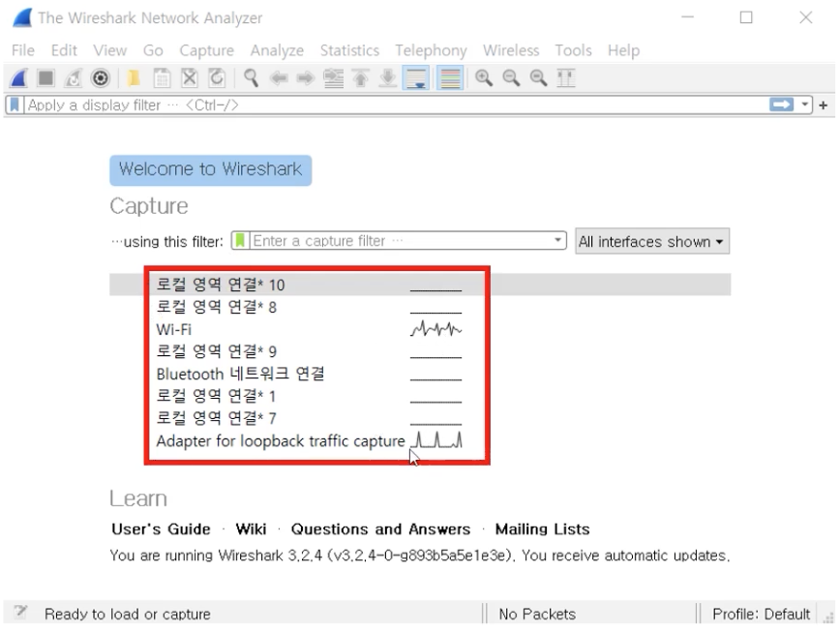
Task: Go to specified packet icon
Action: point(333,78)
